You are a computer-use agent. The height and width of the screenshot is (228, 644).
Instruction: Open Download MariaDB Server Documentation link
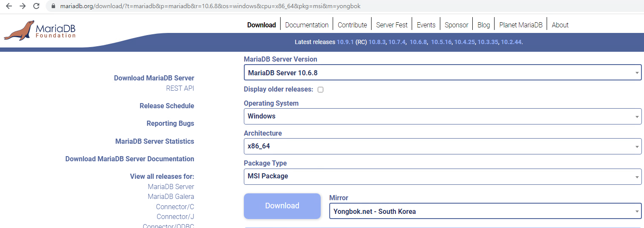tap(130, 159)
